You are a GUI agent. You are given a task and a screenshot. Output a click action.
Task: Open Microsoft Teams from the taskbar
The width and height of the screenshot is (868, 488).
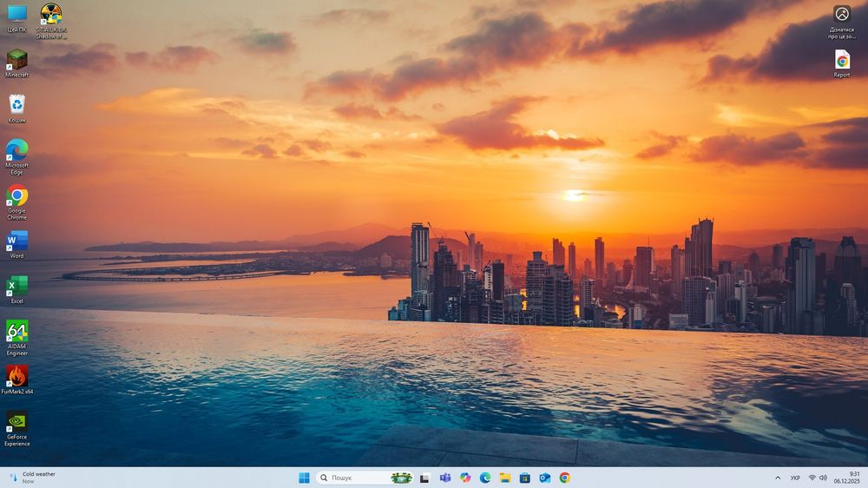tap(445, 478)
